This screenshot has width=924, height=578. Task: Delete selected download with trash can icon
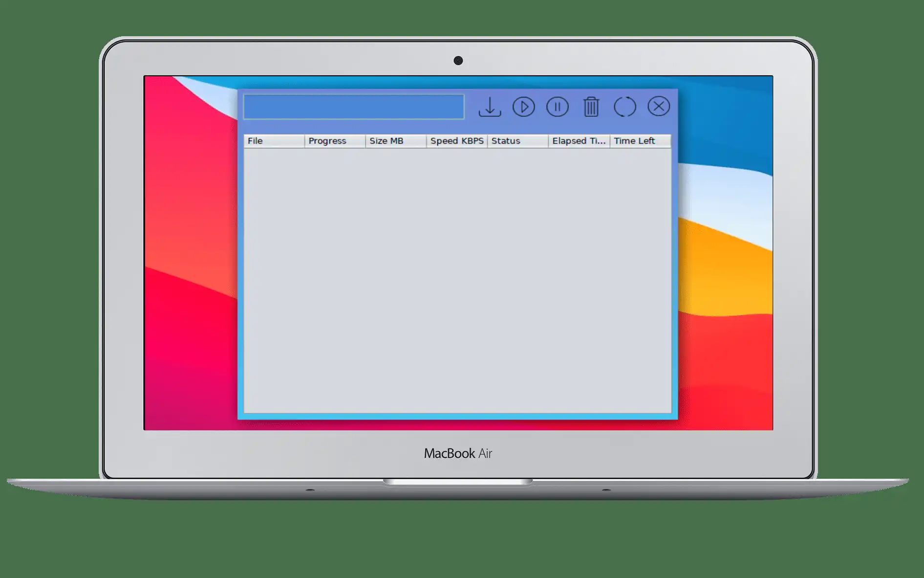coord(591,107)
